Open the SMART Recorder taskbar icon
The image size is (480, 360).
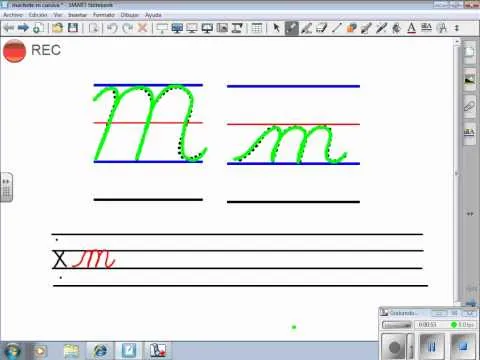click(158, 351)
